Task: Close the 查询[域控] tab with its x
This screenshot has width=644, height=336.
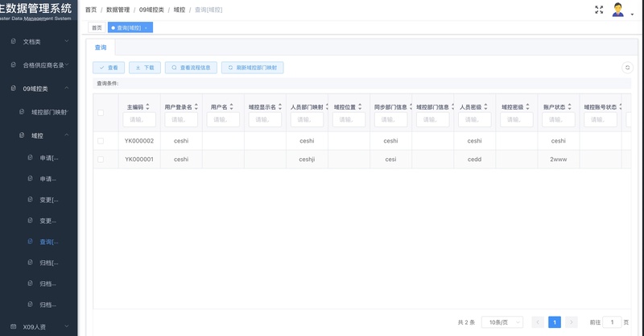Action: tap(146, 28)
